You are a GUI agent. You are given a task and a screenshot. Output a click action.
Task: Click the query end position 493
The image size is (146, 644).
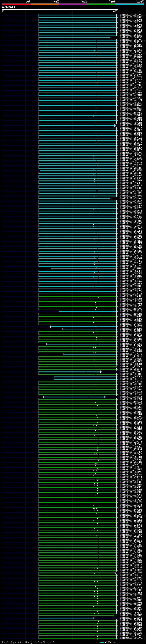point(115,11)
